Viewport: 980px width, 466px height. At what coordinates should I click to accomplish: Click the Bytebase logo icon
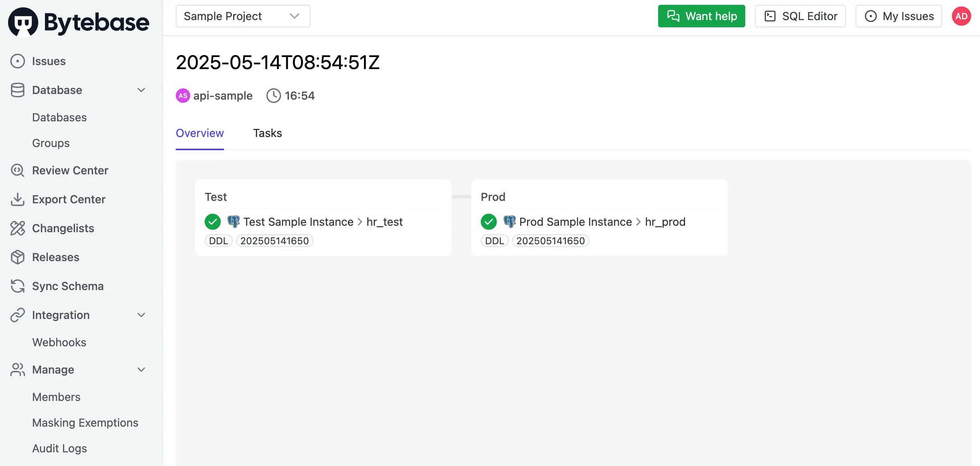pyautogui.click(x=23, y=22)
